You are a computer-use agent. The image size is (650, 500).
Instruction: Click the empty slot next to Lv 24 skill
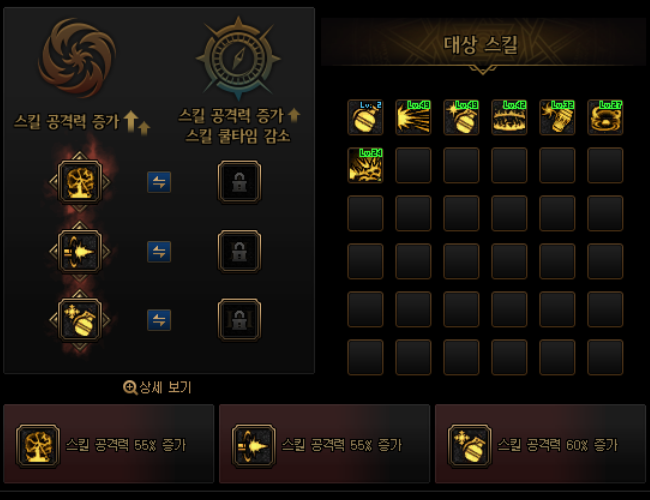tap(413, 165)
